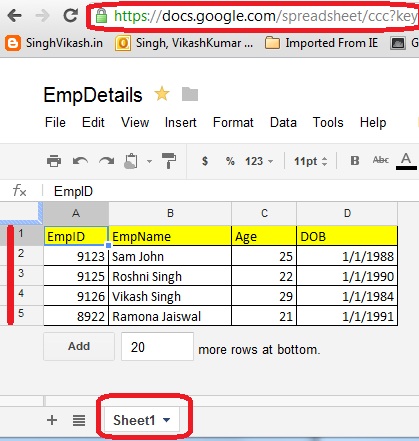This screenshot has height=441, width=419.
Task: Select row 3 header
Action: 21,275
